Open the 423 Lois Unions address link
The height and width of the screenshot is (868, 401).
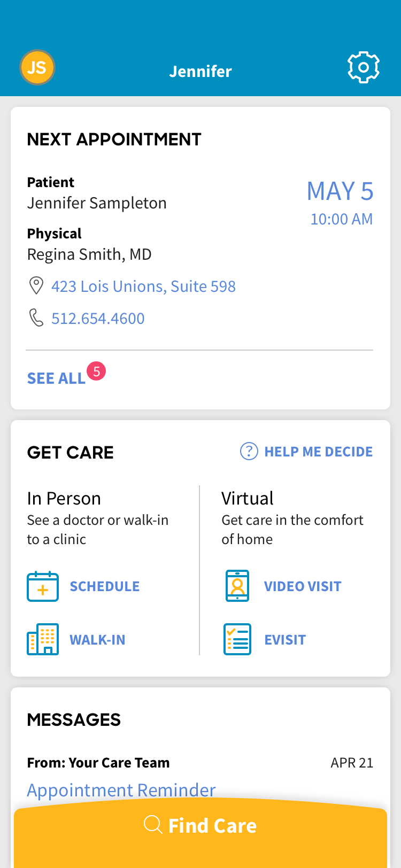143,286
